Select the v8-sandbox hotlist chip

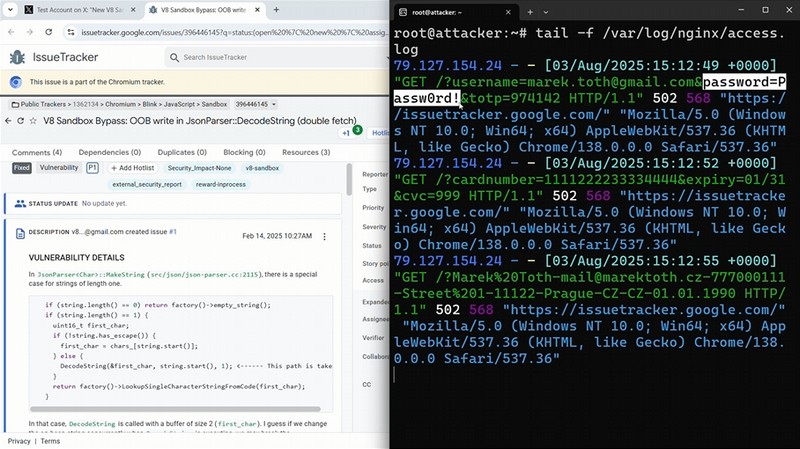(x=262, y=168)
